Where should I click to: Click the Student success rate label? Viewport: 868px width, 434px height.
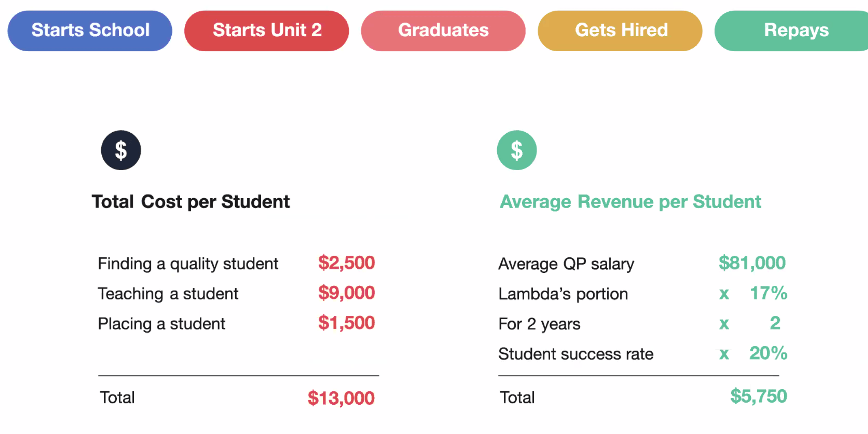pyautogui.click(x=576, y=354)
